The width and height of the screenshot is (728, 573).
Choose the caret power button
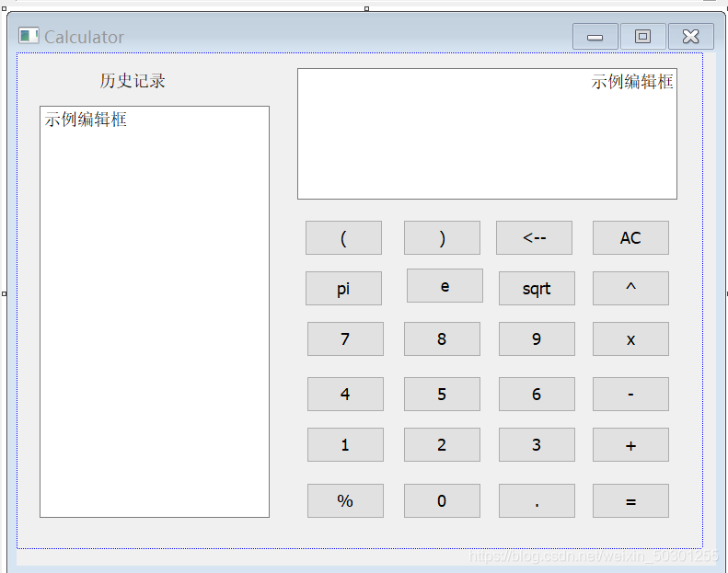[x=630, y=289]
